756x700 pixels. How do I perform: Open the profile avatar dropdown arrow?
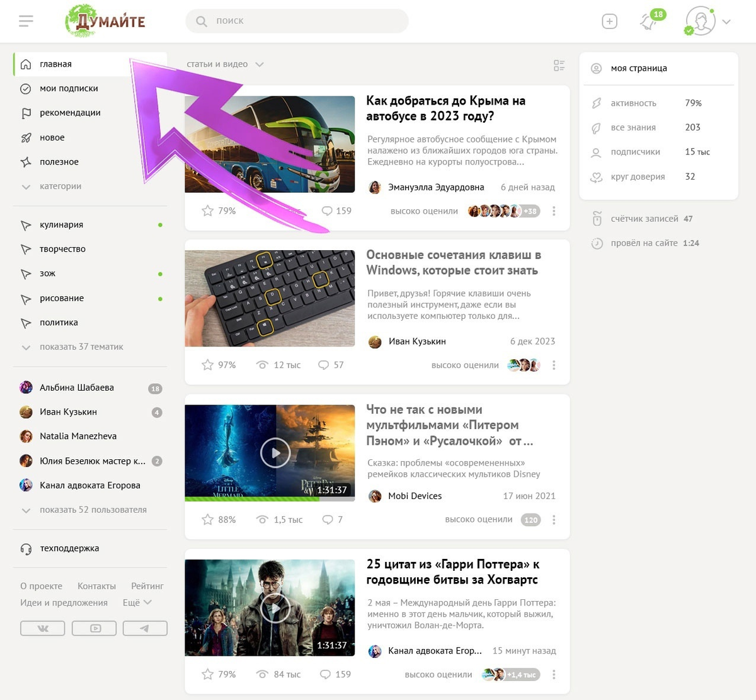(x=726, y=21)
